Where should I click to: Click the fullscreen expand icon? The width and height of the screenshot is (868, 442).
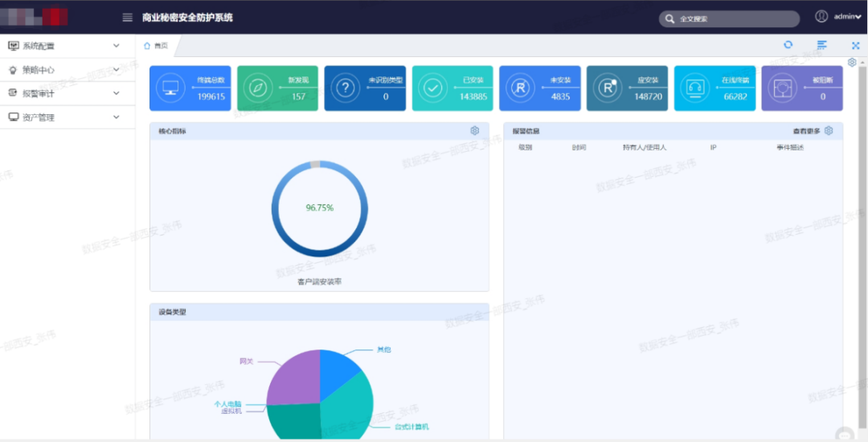[x=855, y=46]
